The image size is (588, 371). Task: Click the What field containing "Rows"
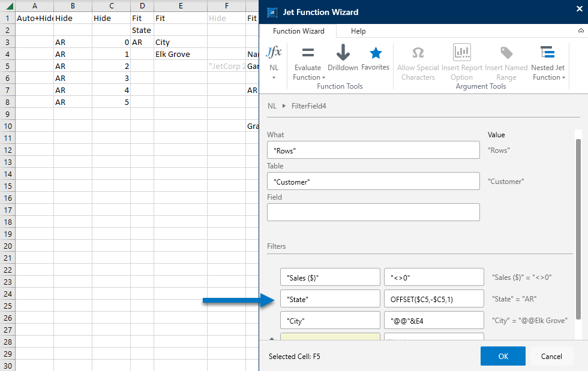[x=373, y=150]
